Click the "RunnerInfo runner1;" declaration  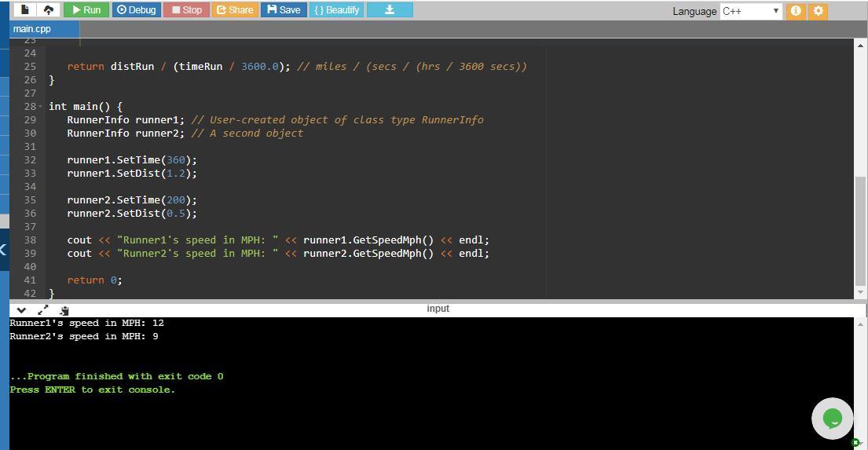126,119
